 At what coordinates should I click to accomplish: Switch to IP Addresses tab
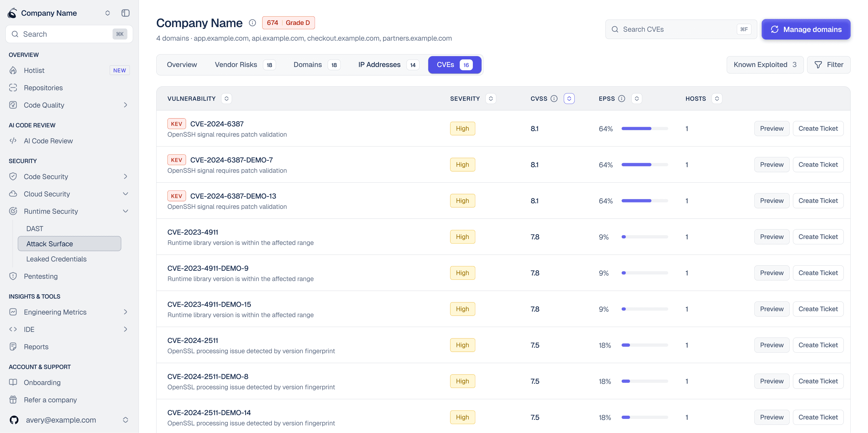pyautogui.click(x=388, y=65)
